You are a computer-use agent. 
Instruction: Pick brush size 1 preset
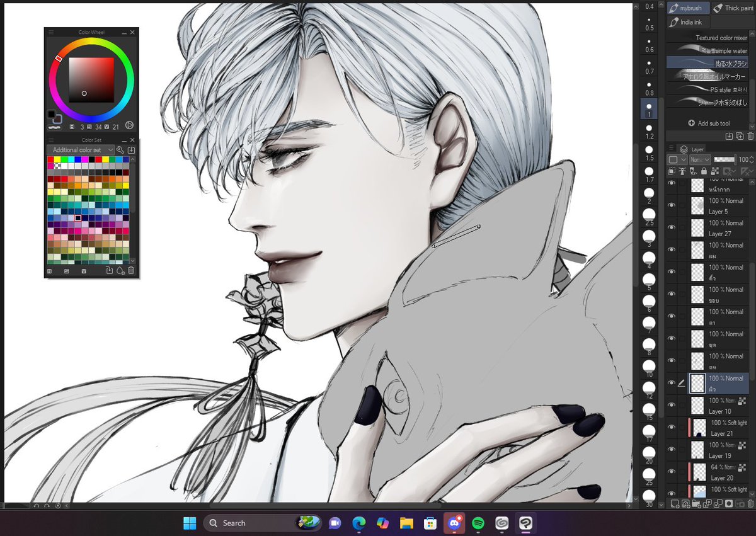pyautogui.click(x=649, y=108)
